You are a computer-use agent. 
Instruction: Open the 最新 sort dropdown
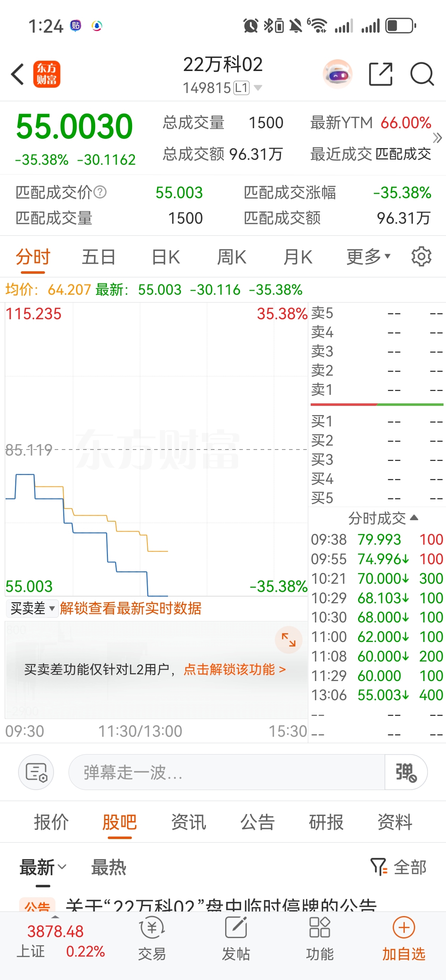point(43,867)
